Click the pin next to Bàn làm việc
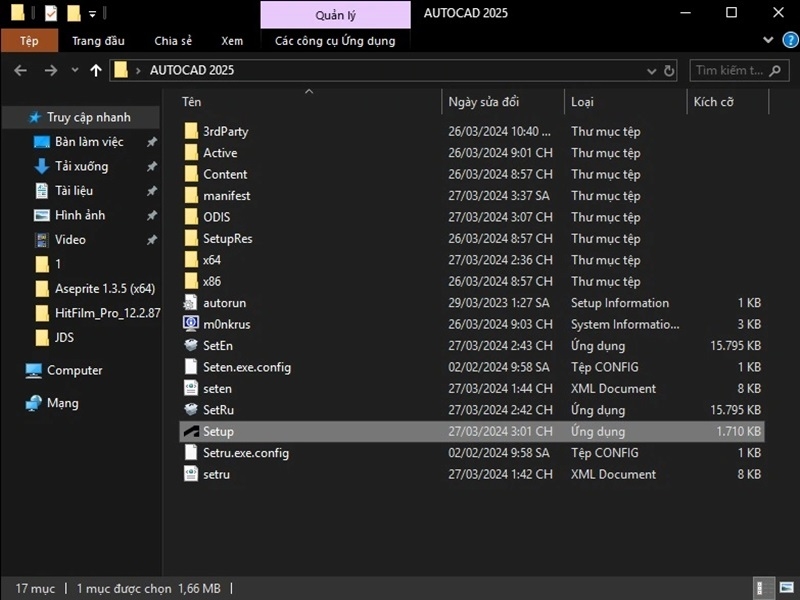Screen dimensions: 800x600 (152, 141)
